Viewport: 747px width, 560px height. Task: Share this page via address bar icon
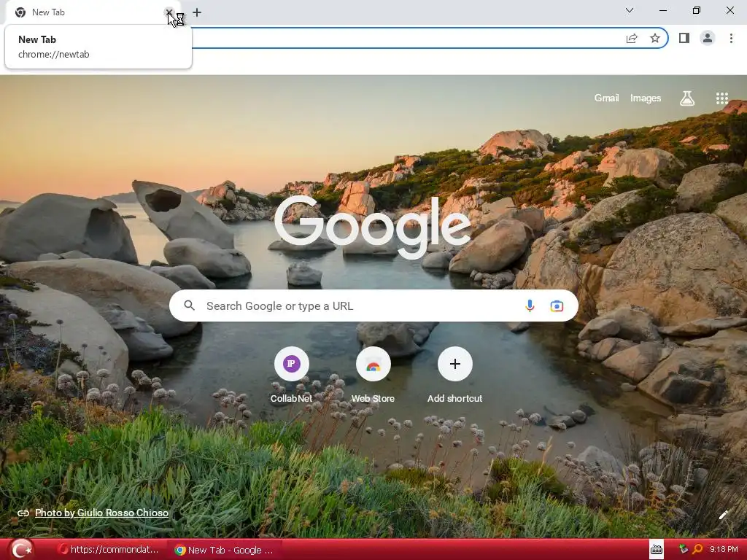tap(632, 38)
